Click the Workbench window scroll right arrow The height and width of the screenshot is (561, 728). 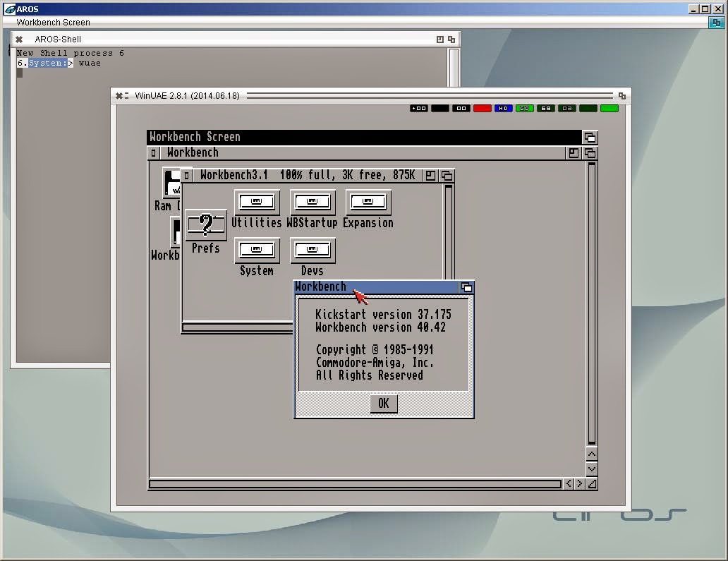[579, 484]
